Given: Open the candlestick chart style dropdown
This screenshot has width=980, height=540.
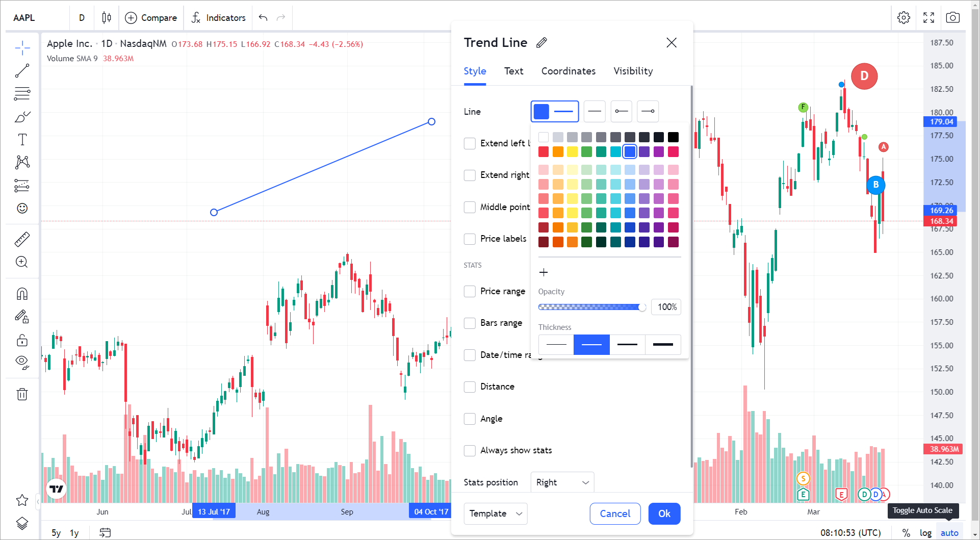Looking at the screenshot, I should [x=106, y=18].
